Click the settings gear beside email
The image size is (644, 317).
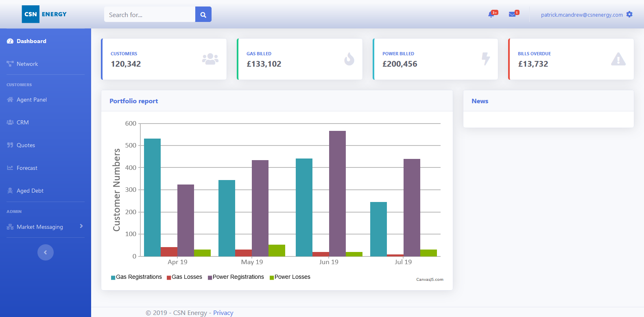tap(629, 15)
